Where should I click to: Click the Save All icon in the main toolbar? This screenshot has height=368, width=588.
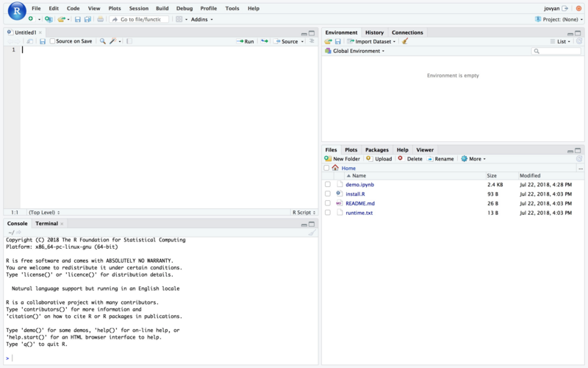click(x=87, y=19)
